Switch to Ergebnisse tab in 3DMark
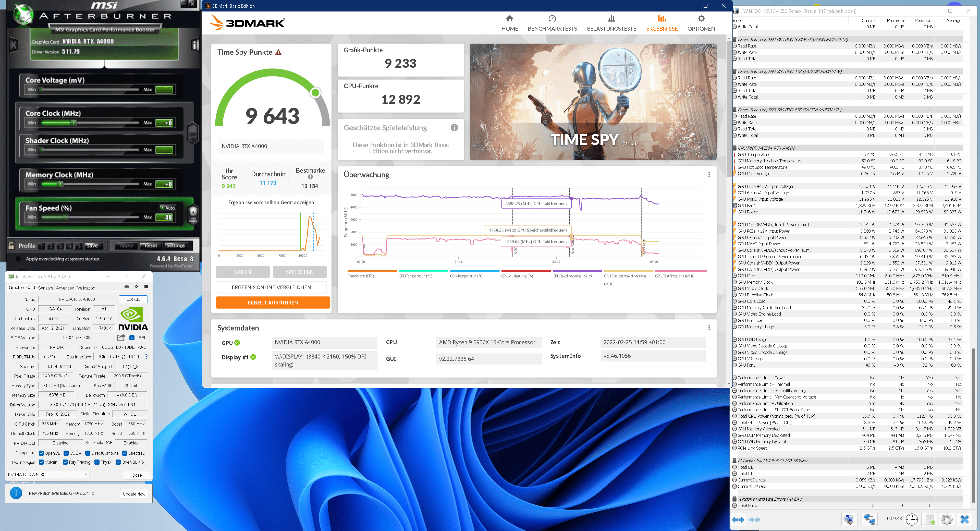 [662, 23]
